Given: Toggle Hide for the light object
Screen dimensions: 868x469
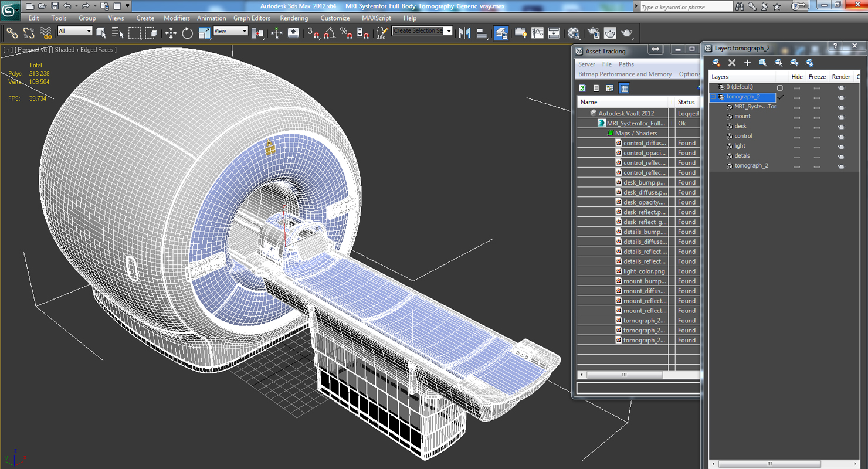Looking at the screenshot, I should tap(796, 147).
